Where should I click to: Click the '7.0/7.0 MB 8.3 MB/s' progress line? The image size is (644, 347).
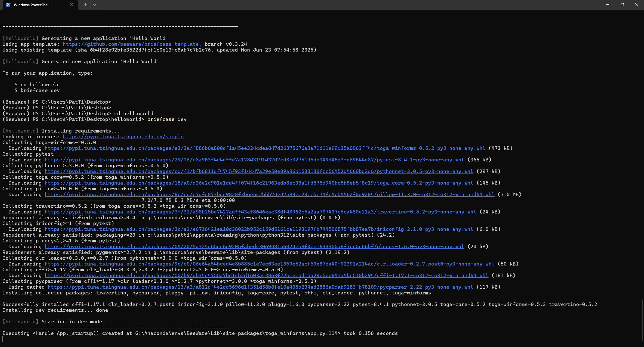[126, 200]
